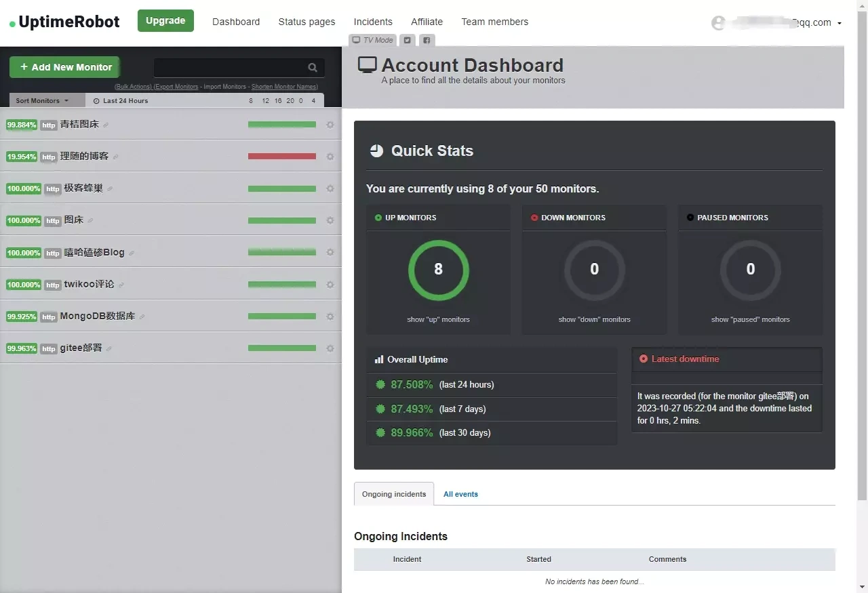Open Bulk Actions link

[x=133, y=87]
